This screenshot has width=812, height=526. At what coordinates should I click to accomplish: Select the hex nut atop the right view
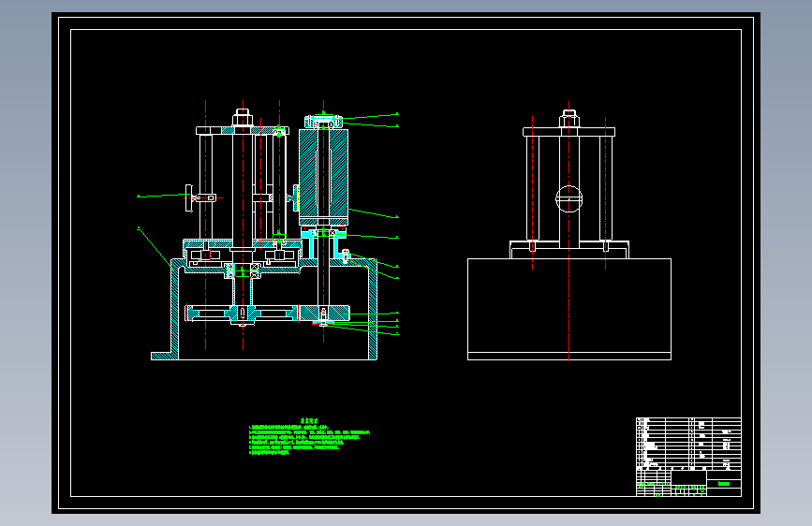[569, 119]
